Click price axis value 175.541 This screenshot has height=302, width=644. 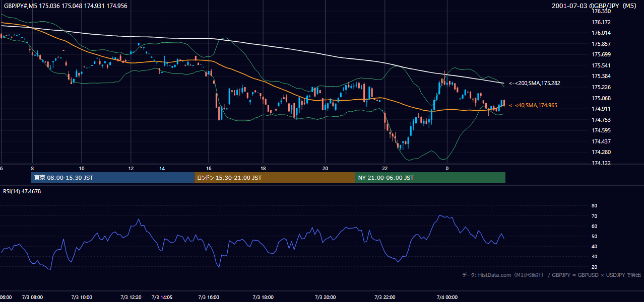(x=601, y=65)
